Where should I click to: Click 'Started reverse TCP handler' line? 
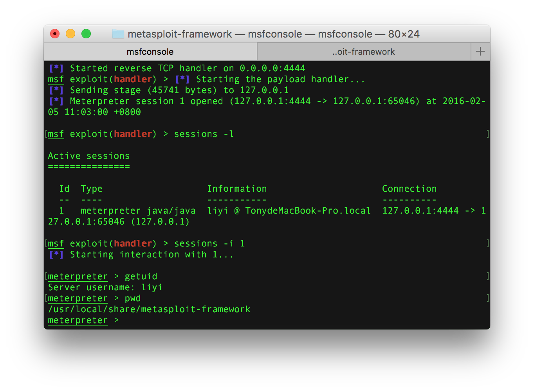(177, 68)
